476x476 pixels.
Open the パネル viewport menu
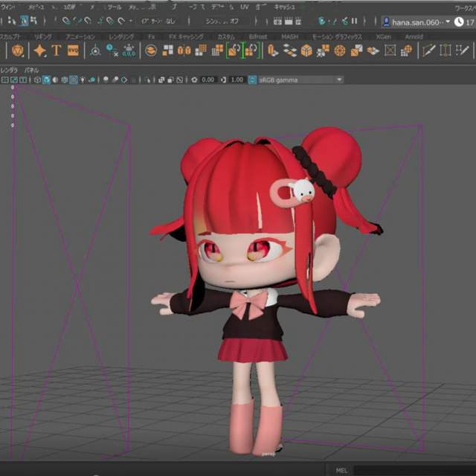(x=32, y=70)
